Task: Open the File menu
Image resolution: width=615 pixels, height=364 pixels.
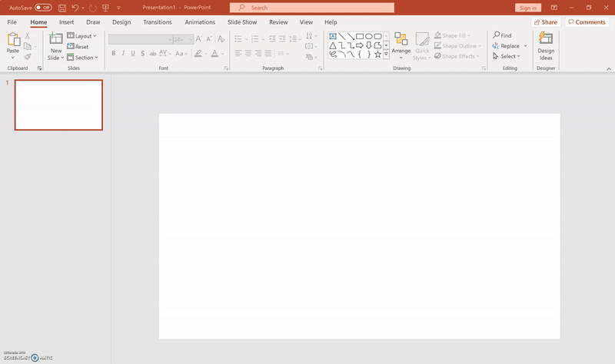Action: [x=12, y=22]
